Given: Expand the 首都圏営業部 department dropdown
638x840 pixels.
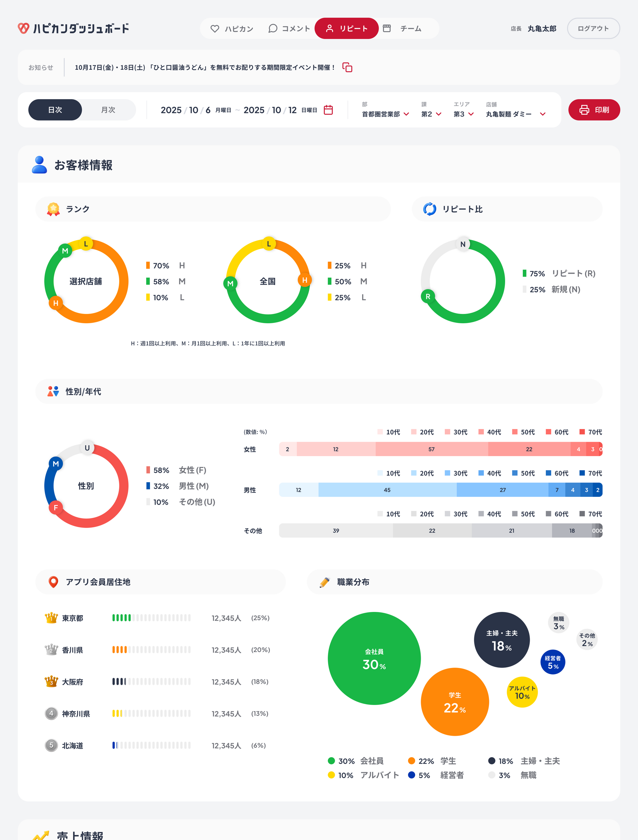Looking at the screenshot, I should (x=385, y=114).
